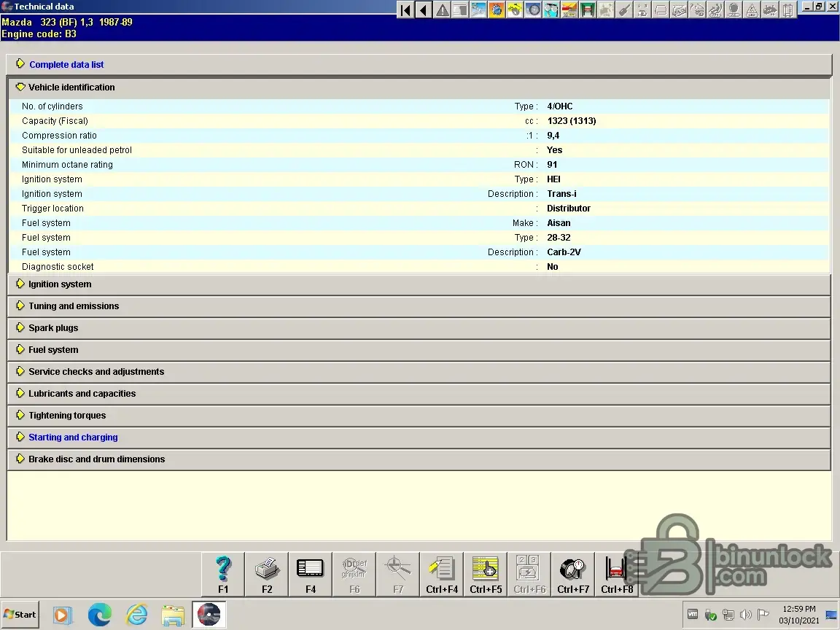Open the warning triangle toolbar icon

[x=442, y=9]
